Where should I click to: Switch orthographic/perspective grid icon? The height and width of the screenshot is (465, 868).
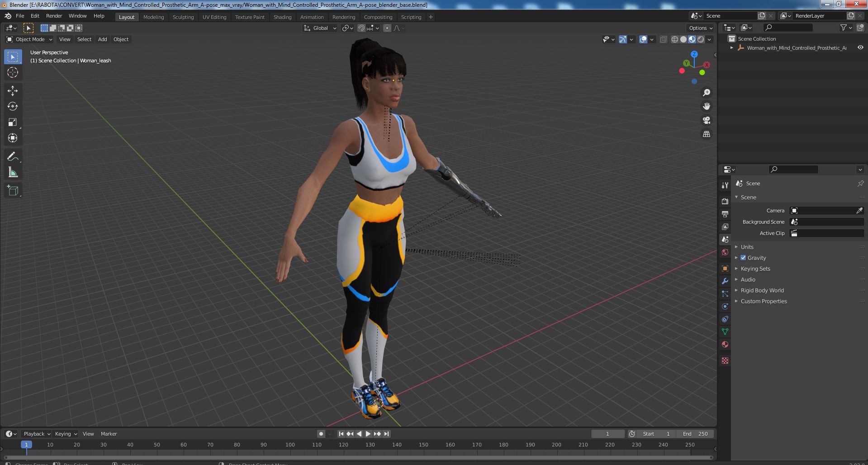point(706,134)
